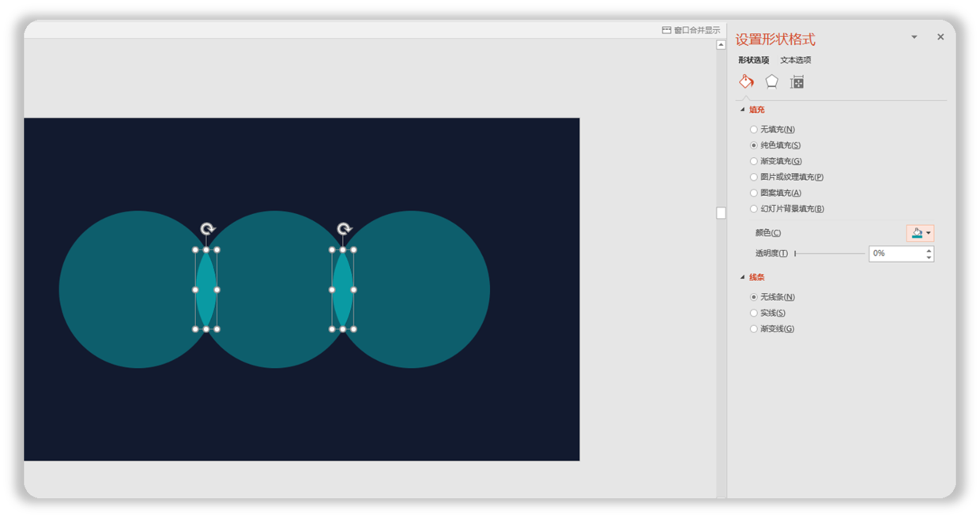980x518 pixels.
Task: Click the 透明度 slider track
Action: [x=830, y=253]
